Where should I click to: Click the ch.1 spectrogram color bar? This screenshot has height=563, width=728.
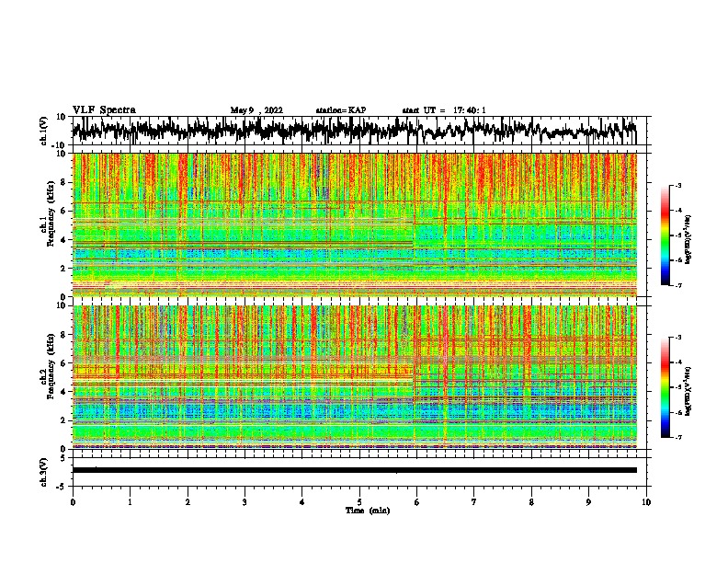pyautogui.click(x=665, y=236)
